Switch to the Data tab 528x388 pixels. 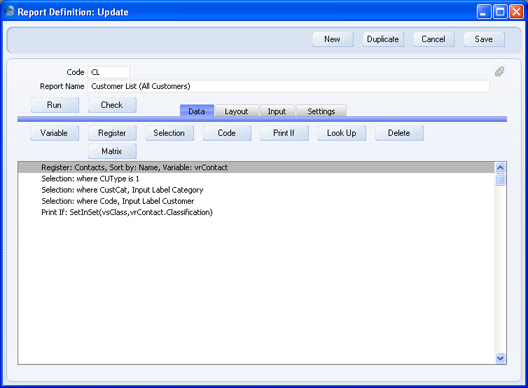tap(197, 111)
